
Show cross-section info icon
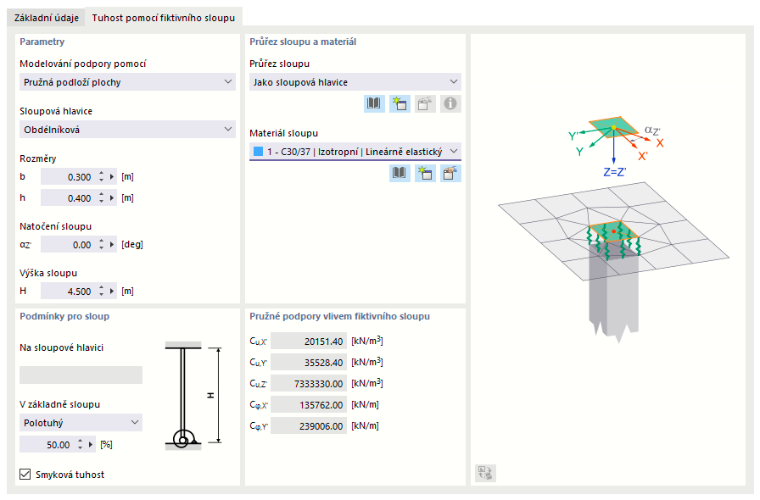(x=450, y=104)
